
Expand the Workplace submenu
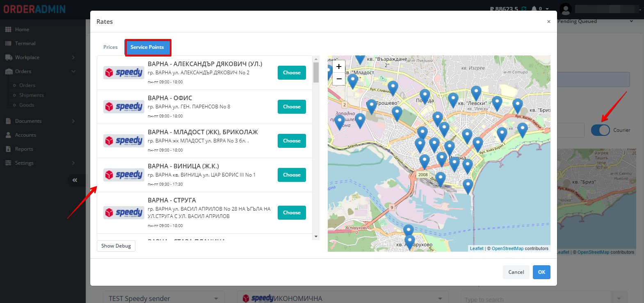(73, 57)
